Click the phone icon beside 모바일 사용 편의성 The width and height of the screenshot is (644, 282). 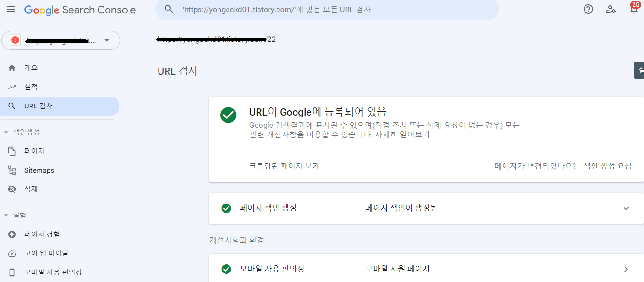pos(12,272)
